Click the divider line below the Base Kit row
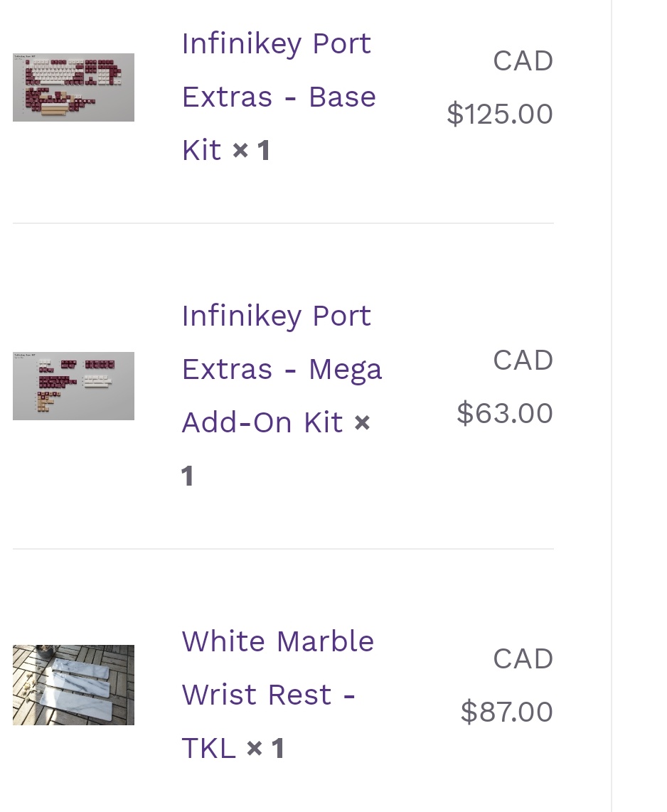This screenshot has width=667, height=812. click(283, 223)
